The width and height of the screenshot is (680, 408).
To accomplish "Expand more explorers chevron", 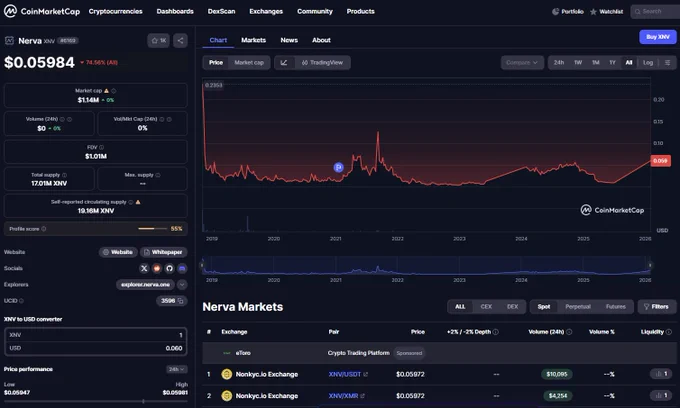I will tap(182, 284).
